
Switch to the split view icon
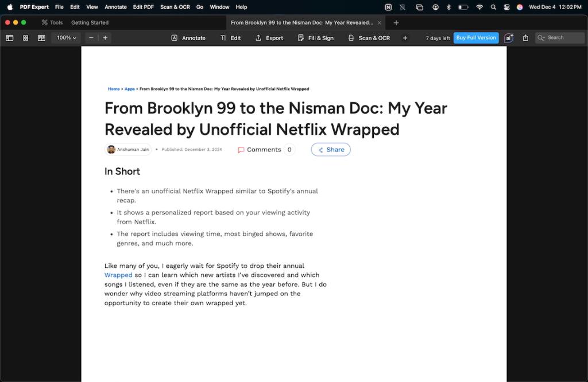tap(41, 38)
